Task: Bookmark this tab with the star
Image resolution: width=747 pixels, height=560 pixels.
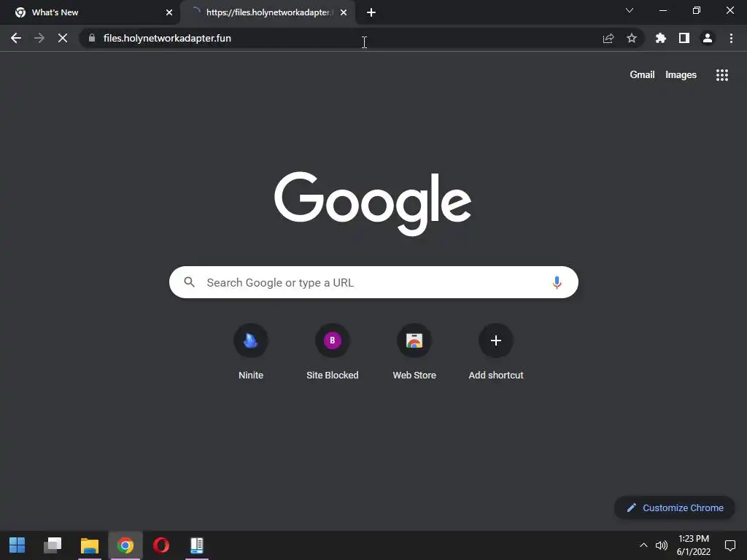Action: tap(632, 38)
